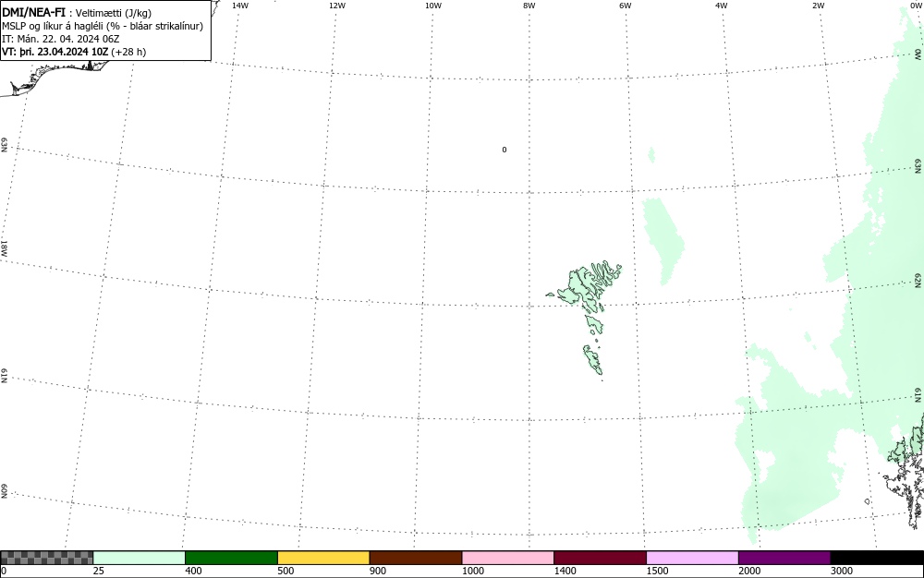Select the '2000' legend value label

[749, 571]
